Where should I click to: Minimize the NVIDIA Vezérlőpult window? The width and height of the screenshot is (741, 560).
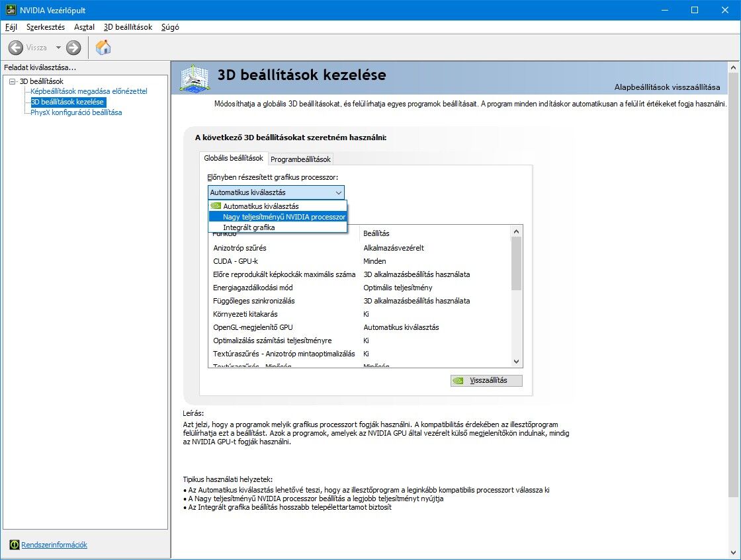(x=665, y=10)
